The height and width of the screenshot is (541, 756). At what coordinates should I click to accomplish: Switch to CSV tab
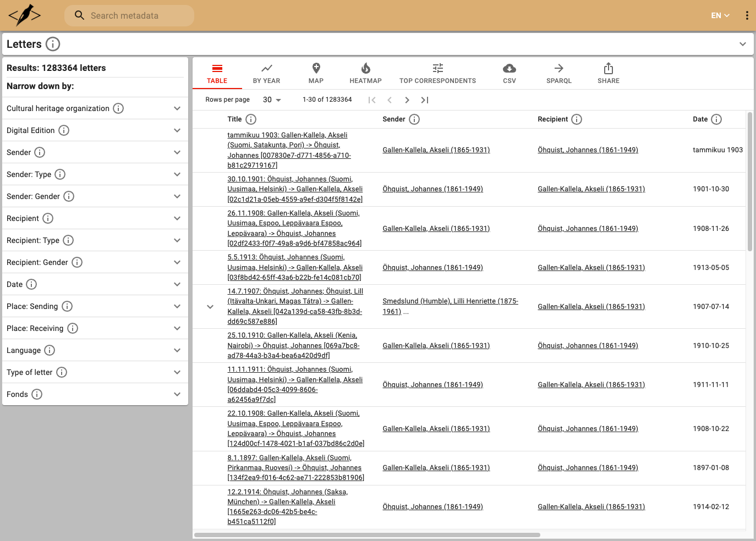(x=510, y=74)
